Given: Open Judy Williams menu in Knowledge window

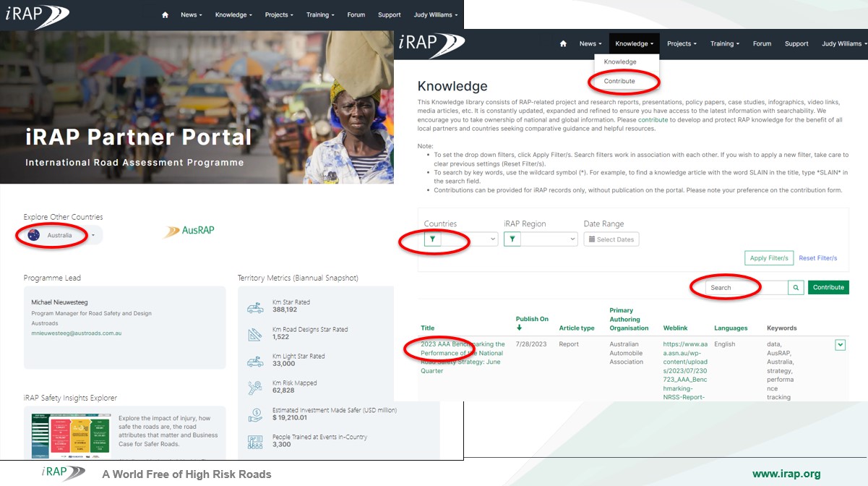Looking at the screenshot, I should (844, 43).
